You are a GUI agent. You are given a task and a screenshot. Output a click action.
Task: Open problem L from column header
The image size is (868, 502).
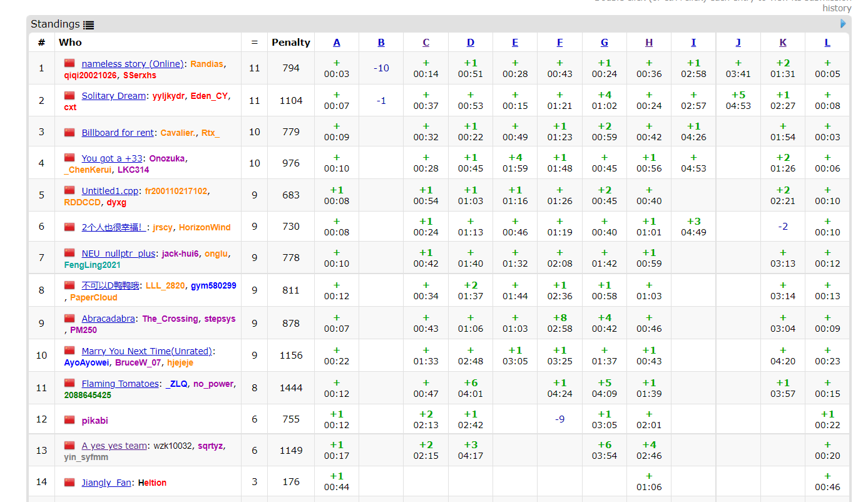point(827,43)
